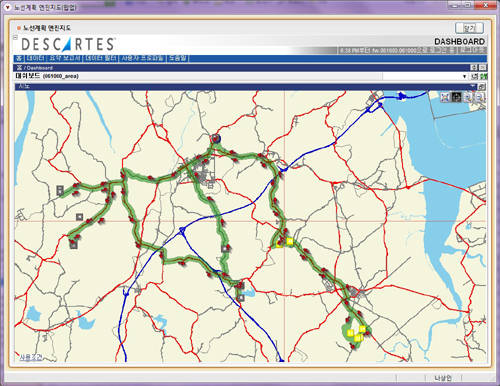Screen dimensions: 500x386
Task: Open the dashboard selection dropdown arrow
Action: click(464, 76)
